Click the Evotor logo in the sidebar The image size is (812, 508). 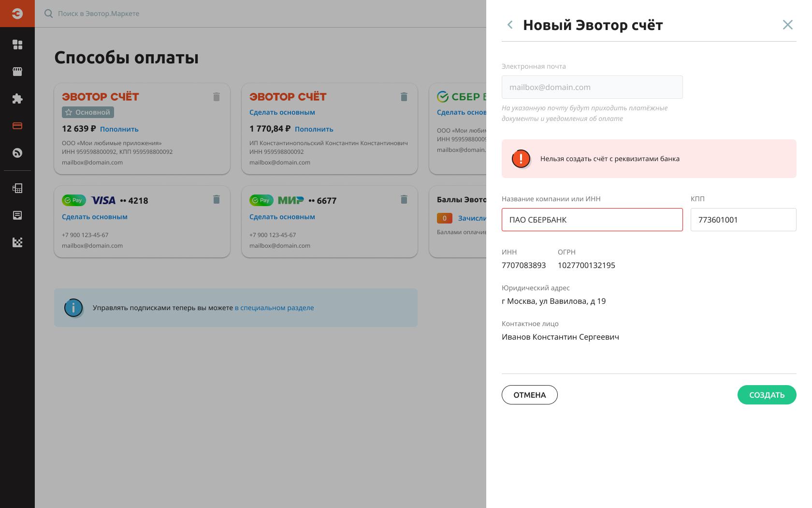pyautogui.click(x=17, y=14)
